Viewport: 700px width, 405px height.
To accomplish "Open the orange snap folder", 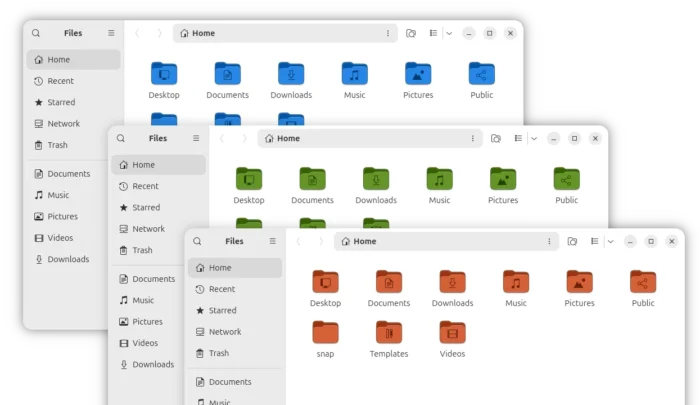I will [325, 333].
